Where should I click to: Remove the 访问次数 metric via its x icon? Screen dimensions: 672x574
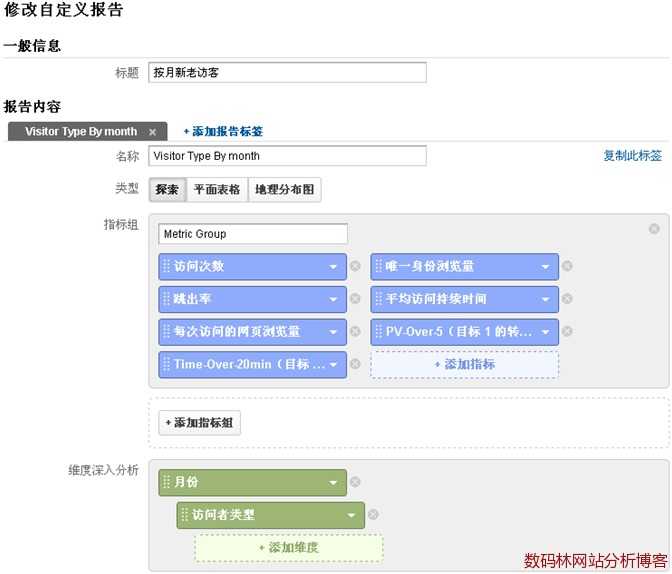tap(355, 267)
